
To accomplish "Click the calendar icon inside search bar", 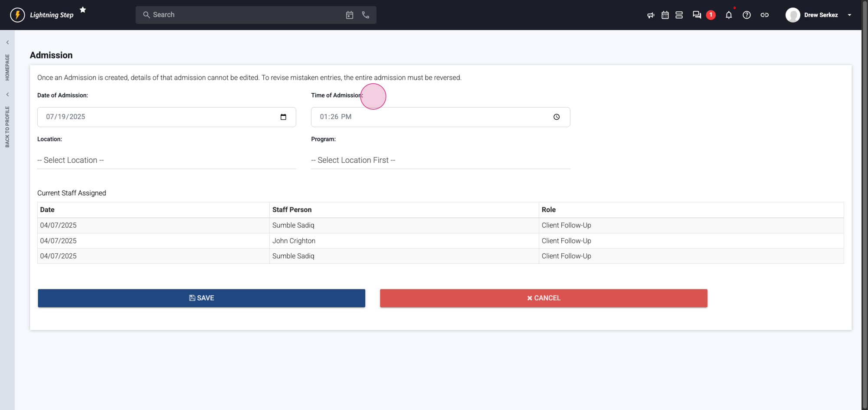I will click(x=349, y=15).
